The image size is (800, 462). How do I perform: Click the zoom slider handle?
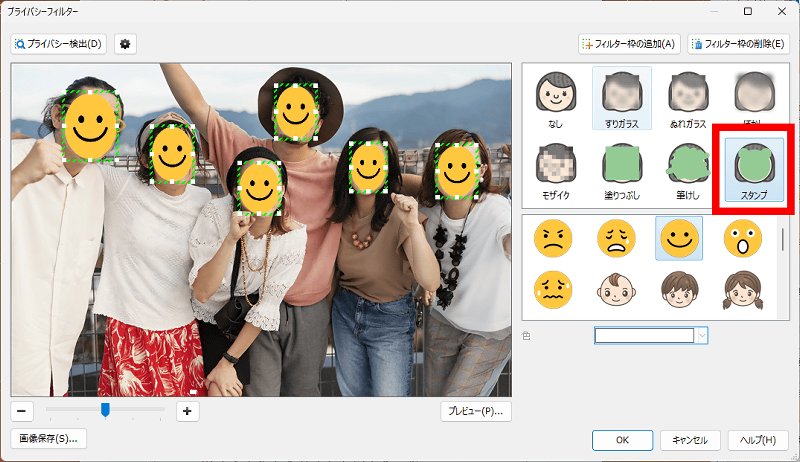(104, 409)
